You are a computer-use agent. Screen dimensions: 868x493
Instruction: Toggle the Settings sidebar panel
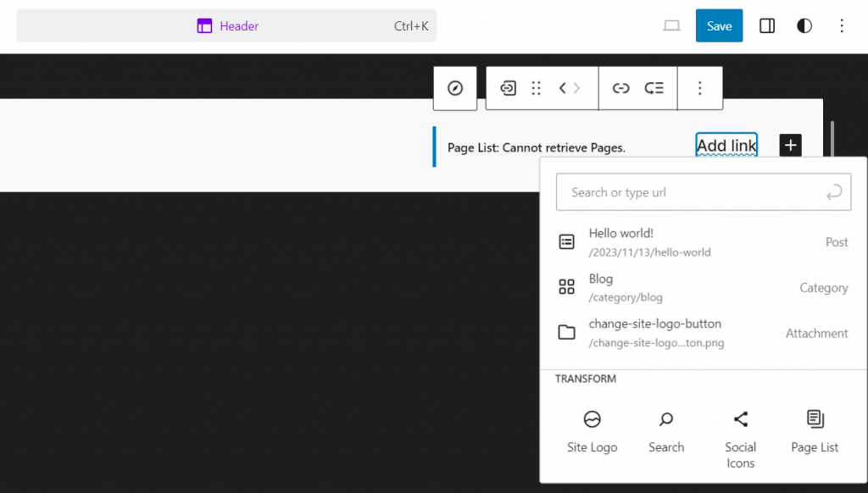[x=766, y=25]
